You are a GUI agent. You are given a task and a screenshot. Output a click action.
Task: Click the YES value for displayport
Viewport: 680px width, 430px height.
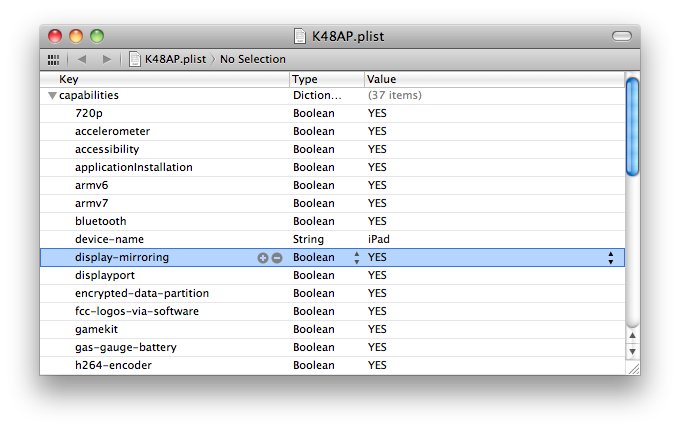[377, 276]
